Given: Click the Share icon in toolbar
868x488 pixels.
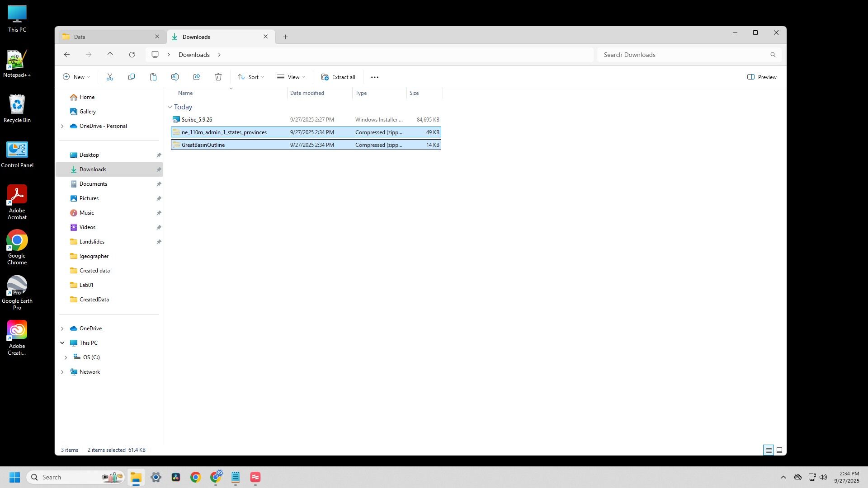Looking at the screenshot, I should coord(197,77).
